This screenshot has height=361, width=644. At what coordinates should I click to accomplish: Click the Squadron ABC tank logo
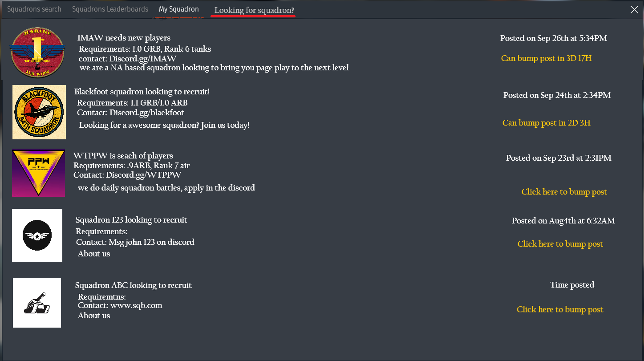pos(37,303)
